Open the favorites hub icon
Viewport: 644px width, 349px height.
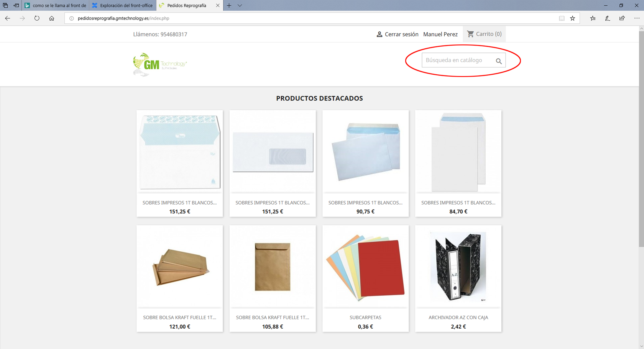pyautogui.click(x=593, y=18)
